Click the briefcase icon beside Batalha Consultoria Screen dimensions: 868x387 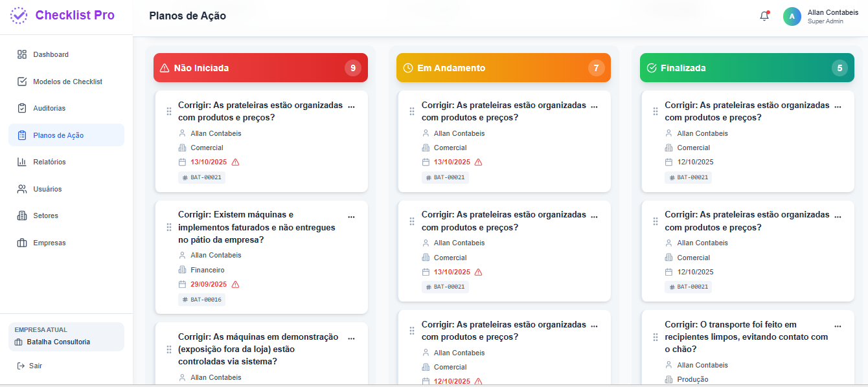[18, 342]
